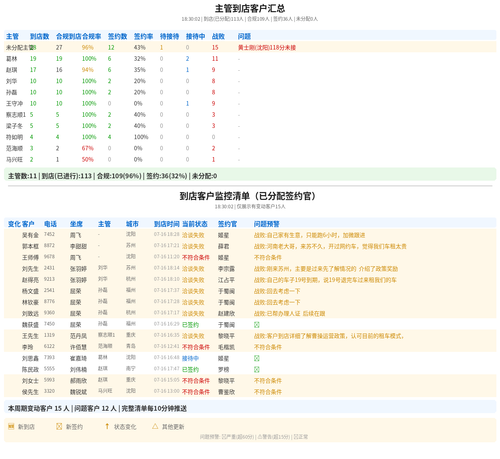500x459 pixels.
Task: Click the red 118分未接 issue text
Action: 267,48
